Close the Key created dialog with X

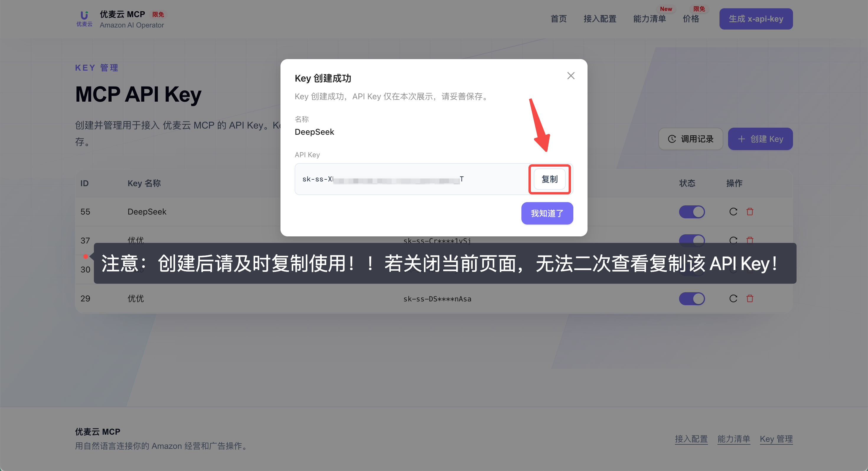click(x=570, y=76)
